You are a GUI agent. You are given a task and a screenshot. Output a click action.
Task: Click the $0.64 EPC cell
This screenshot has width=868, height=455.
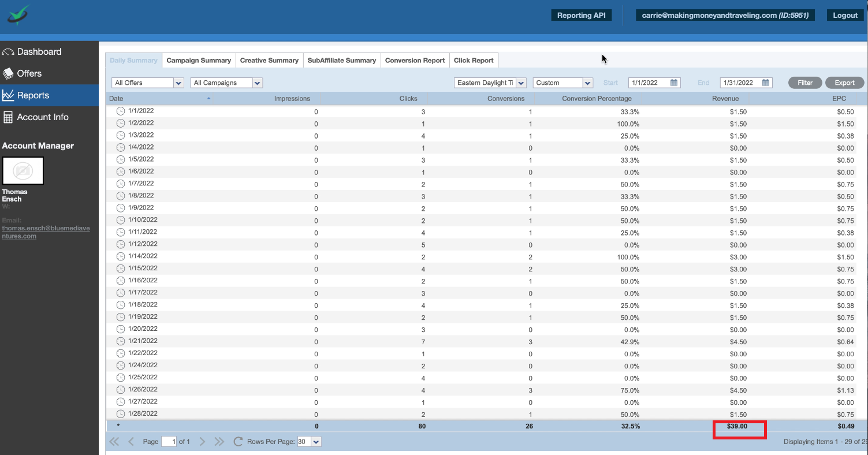pos(845,342)
